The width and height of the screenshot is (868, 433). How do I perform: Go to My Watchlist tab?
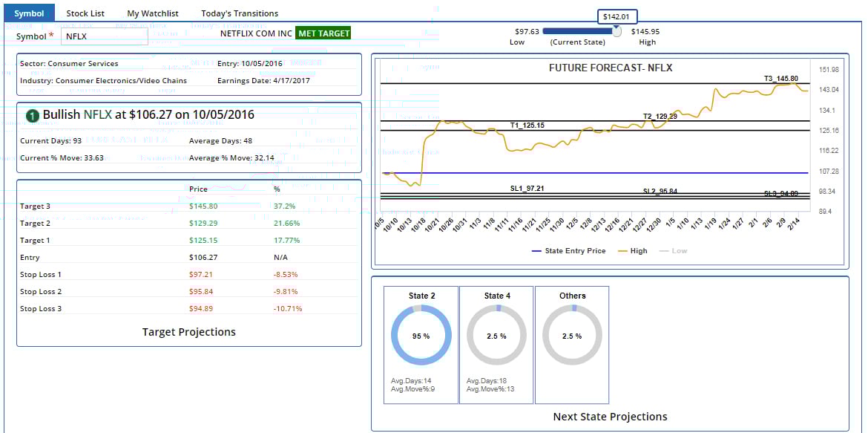(x=153, y=13)
